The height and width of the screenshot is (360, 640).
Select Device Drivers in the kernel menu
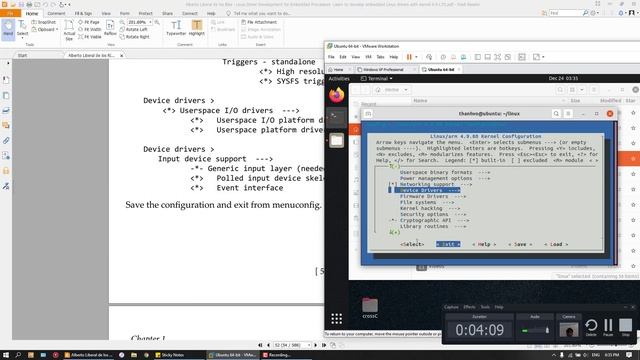(x=425, y=190)
